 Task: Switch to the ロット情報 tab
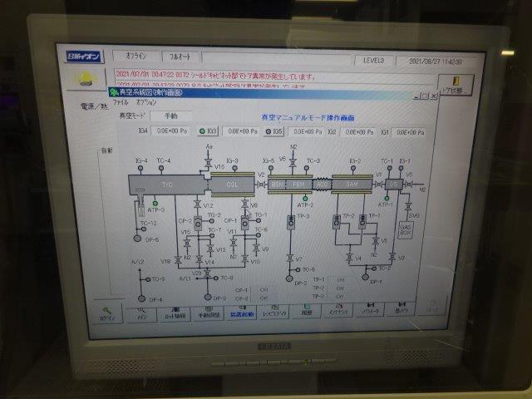click(x=175, y=314)
